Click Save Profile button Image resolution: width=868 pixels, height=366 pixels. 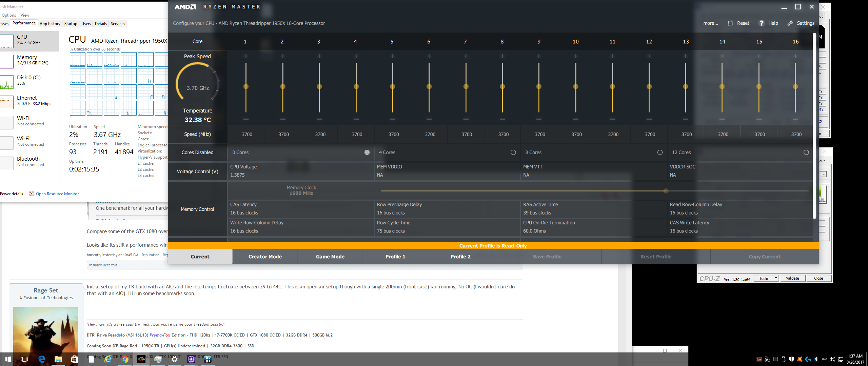click(x=547, y=257)
